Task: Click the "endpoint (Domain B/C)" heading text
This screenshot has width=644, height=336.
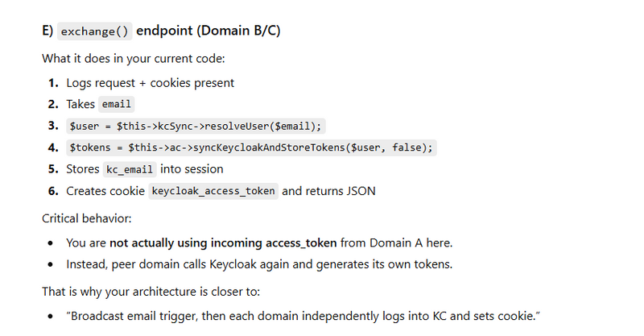Action: click(208, 31)
